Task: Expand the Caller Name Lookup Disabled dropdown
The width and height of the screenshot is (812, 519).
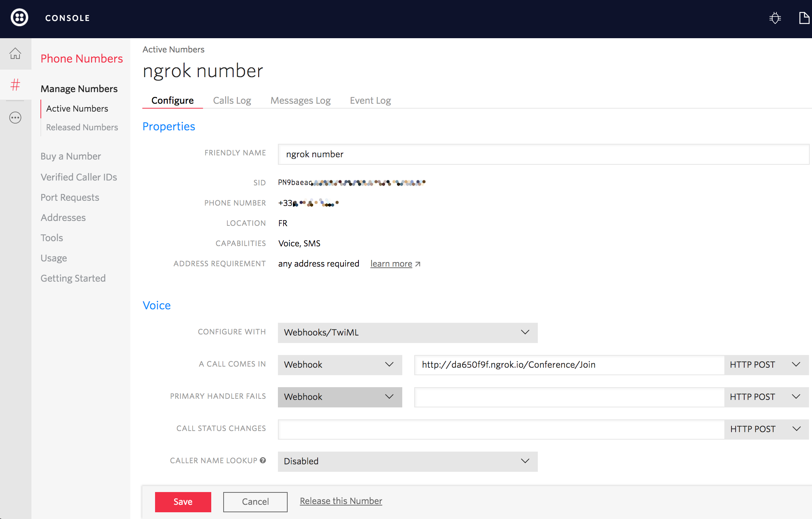Action: 407,461
